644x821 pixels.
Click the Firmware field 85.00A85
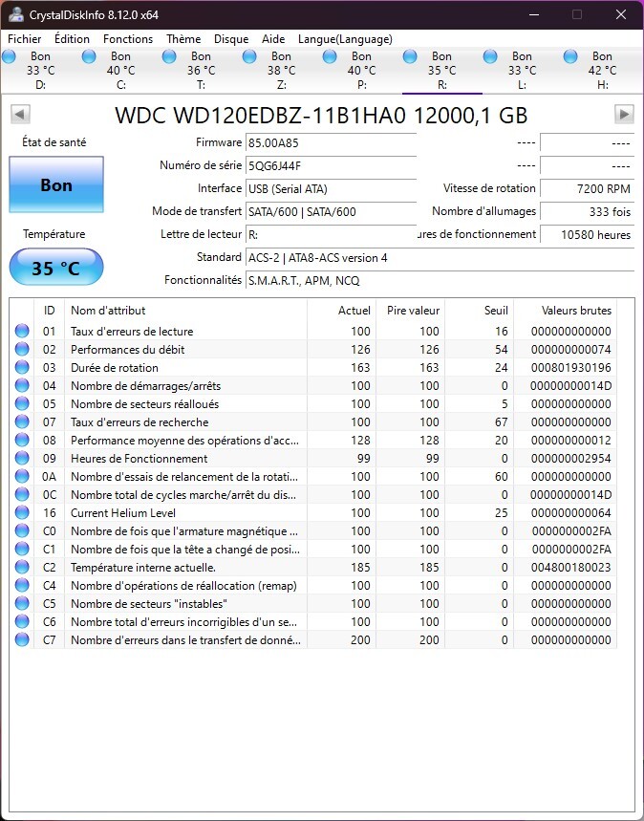[x=331, y=143]
